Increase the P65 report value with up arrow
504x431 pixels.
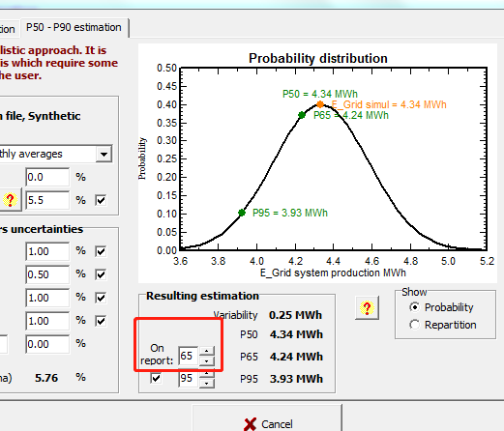pyautogui.click(x=207, y=351)
